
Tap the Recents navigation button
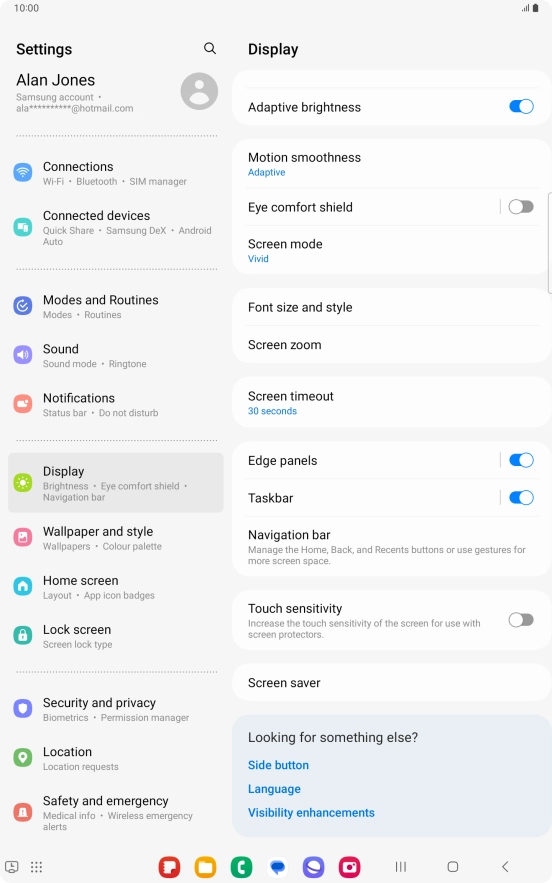(401, 867)
